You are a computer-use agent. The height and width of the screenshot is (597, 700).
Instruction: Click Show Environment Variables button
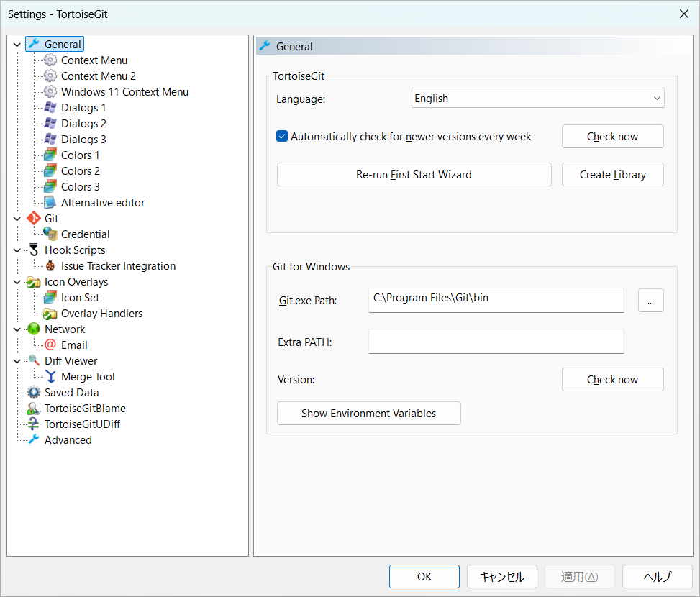coord(369,413)
